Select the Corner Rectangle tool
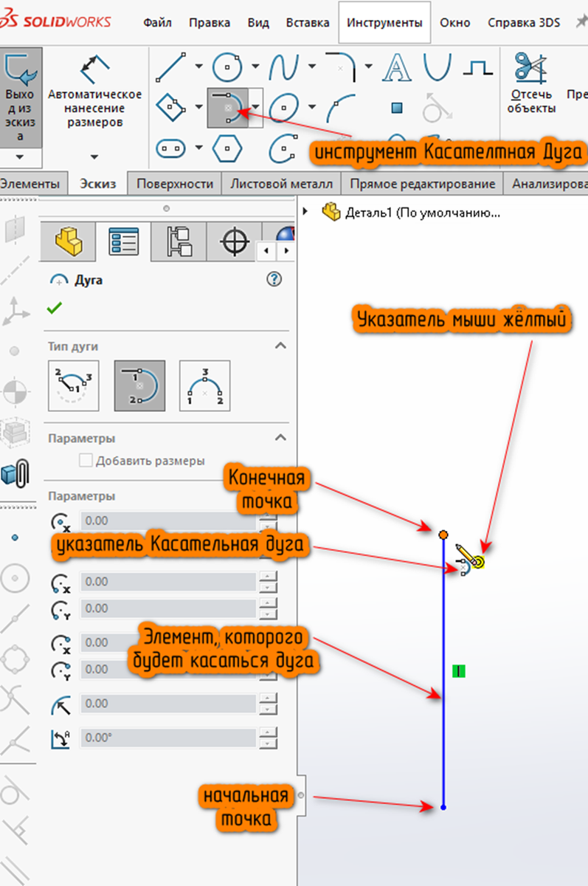This screenshot has width=588, height=886. [x=171, y=109]
